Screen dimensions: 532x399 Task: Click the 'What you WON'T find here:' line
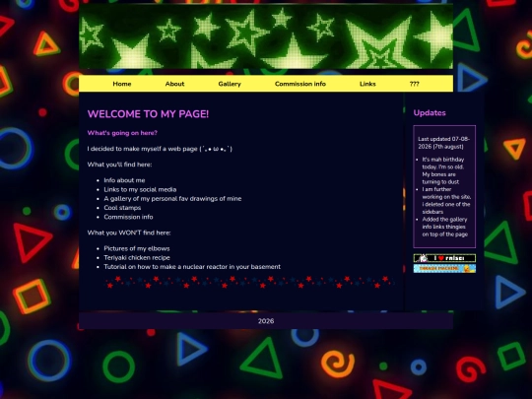(129, 233)
